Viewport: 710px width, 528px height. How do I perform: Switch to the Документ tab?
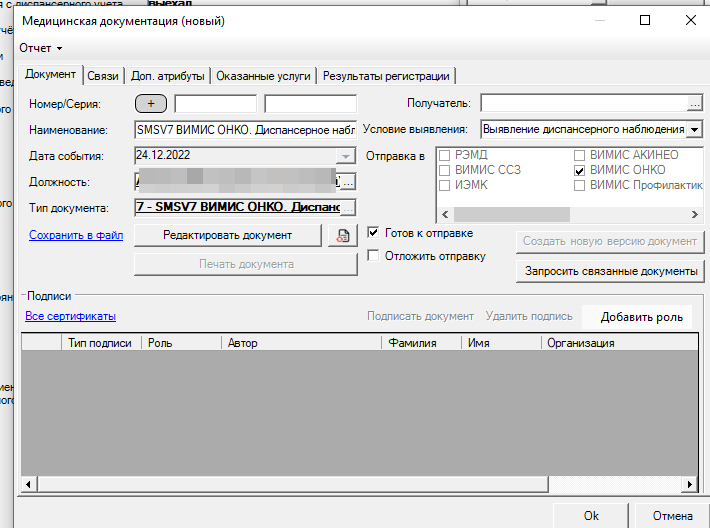(x=50, y=74)
